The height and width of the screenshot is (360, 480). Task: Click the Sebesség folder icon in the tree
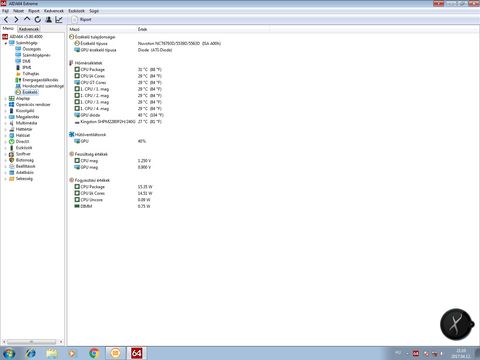[x=12, y=179]
